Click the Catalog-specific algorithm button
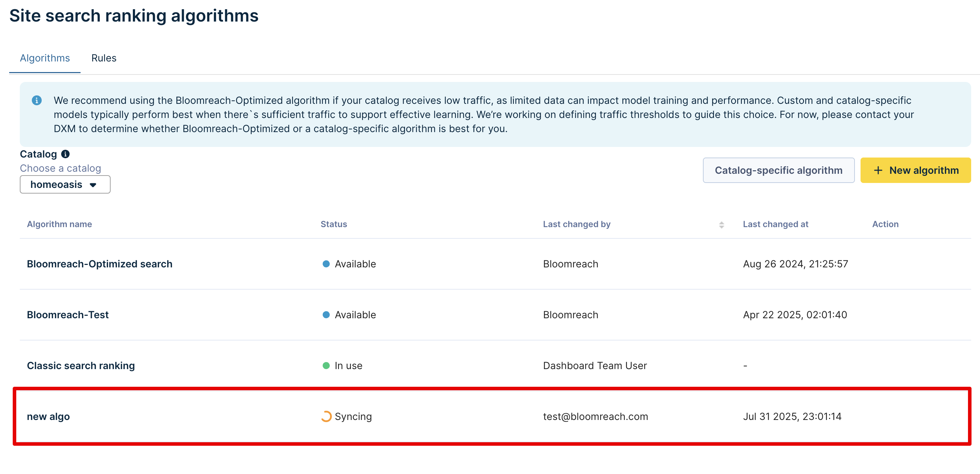 778,170
